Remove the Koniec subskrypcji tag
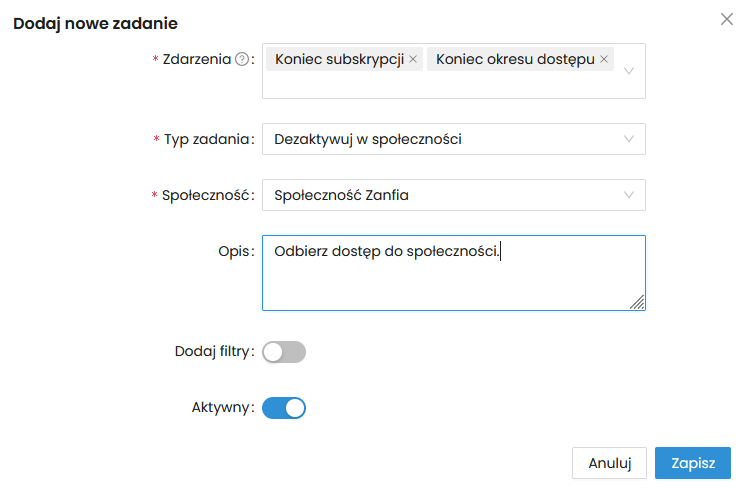Screen dimensions: 746x494 (x=414, y=59)
